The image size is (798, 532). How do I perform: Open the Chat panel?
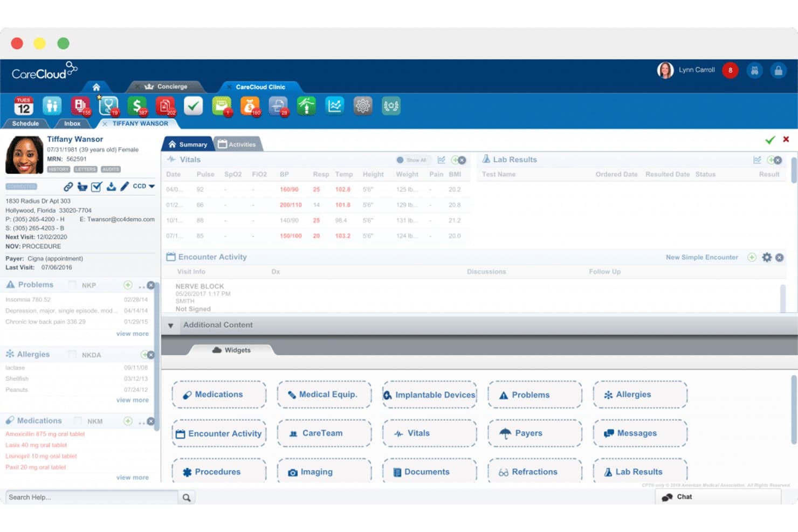click(x=718, y=496)
